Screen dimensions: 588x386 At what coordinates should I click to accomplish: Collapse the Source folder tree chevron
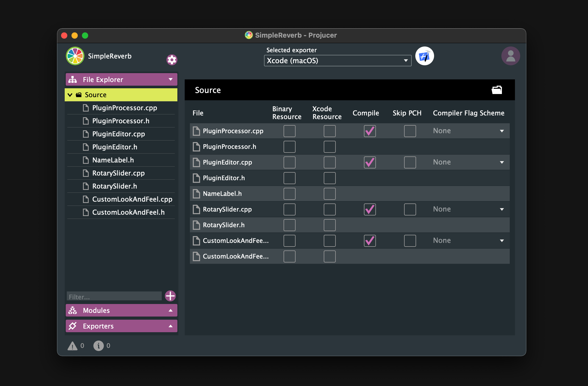(70, 95)
